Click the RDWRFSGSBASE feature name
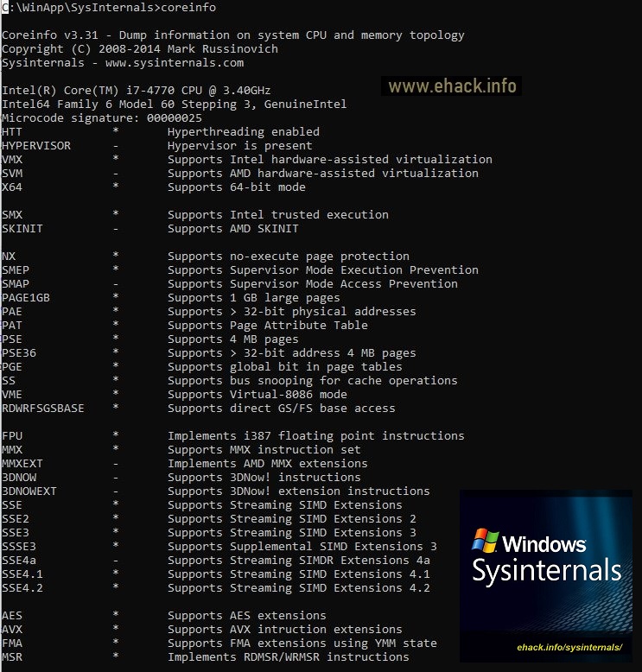This screenshot has width=642, height=672. click(43, 408)
